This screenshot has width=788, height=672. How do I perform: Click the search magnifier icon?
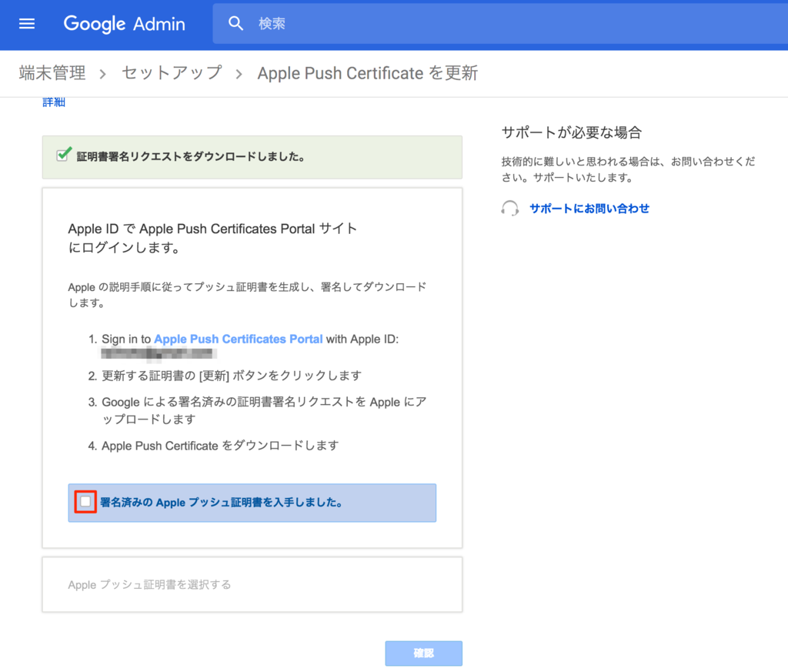pyautogui.click(x=235, y=23)
